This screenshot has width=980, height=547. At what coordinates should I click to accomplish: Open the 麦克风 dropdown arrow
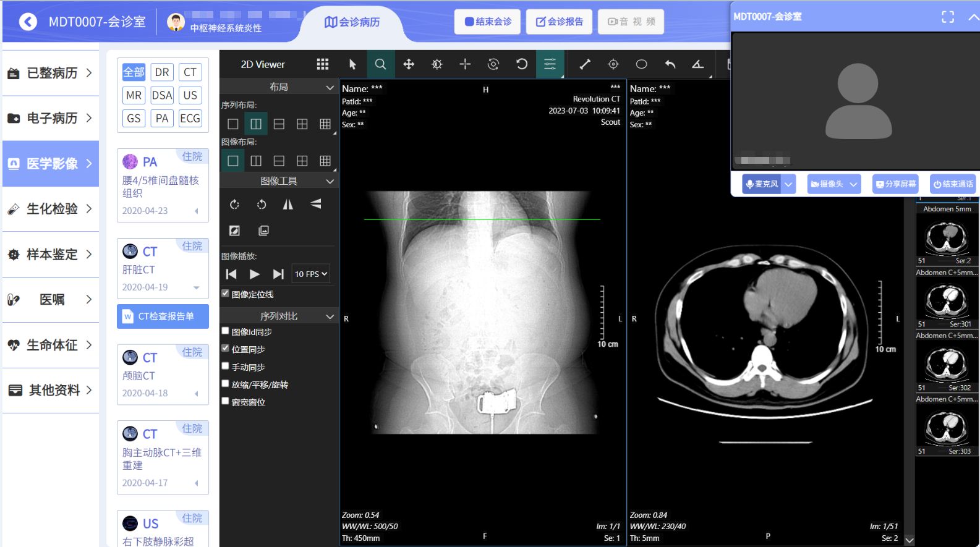pyautogui.click(x=788, y=184)
